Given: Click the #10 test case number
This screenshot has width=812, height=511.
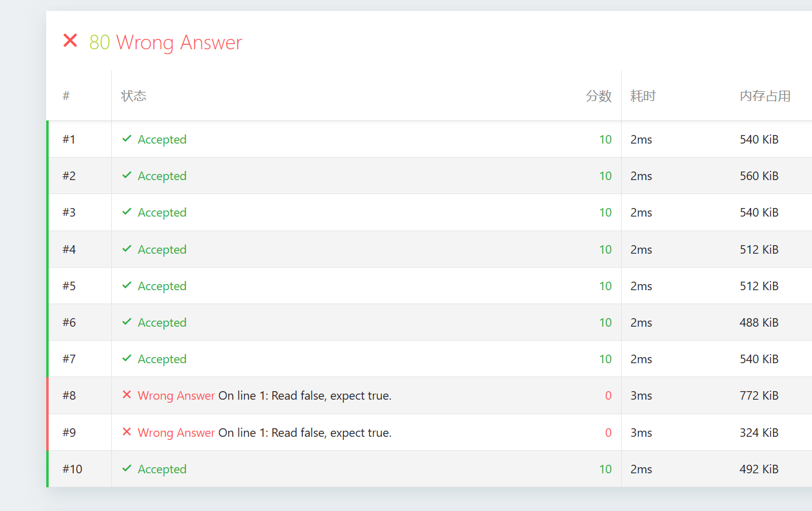Looking at the screenshot, I should click(72, 469).
